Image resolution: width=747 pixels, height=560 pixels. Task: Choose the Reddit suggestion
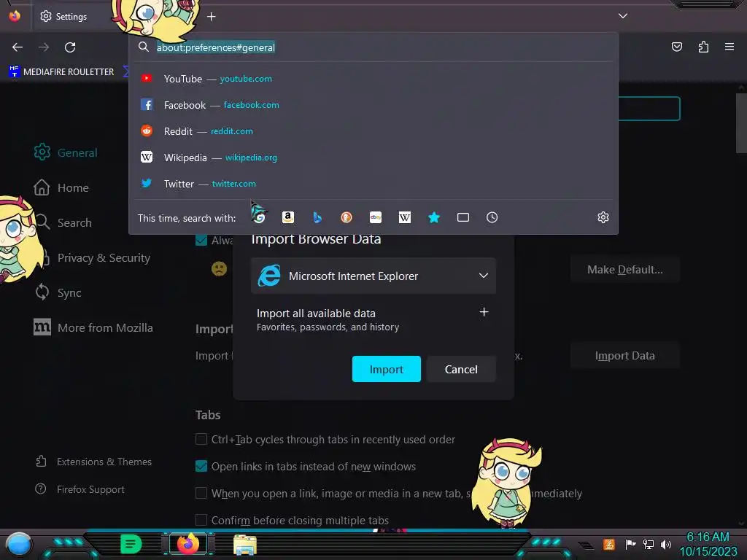click(374, 131)
